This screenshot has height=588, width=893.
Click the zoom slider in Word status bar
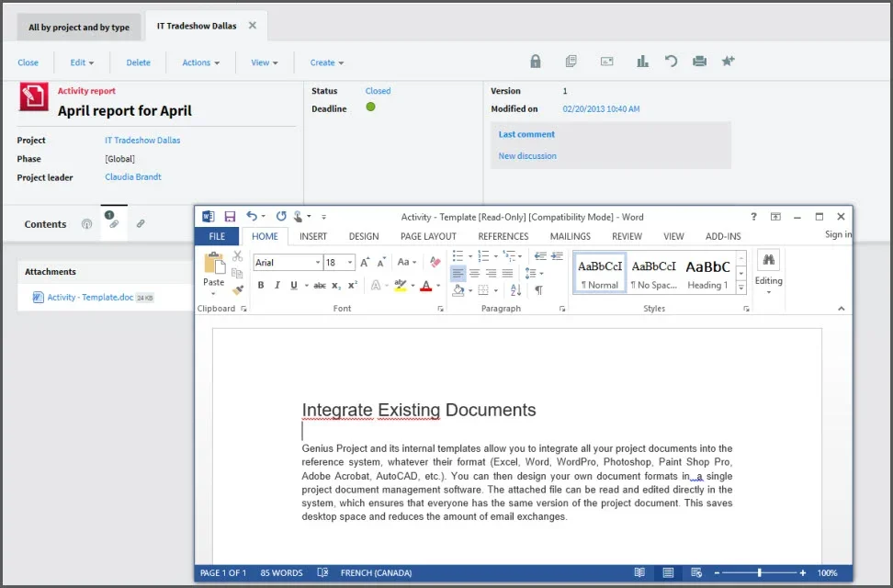coord(759,573)
